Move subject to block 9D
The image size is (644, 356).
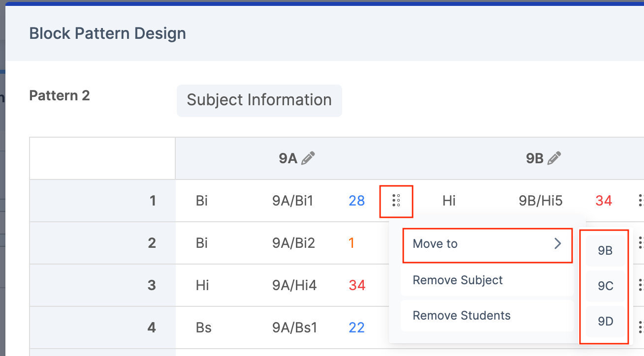tap(605, 322)
